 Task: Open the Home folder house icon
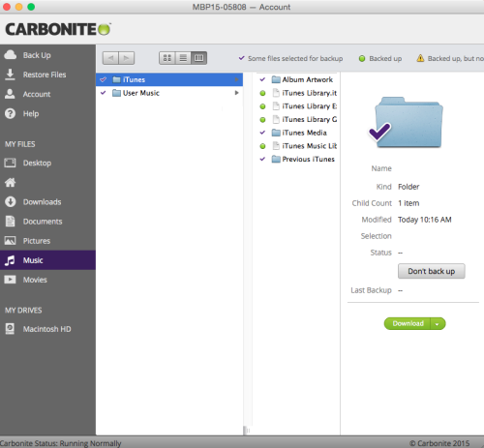(x=10, y=183)
